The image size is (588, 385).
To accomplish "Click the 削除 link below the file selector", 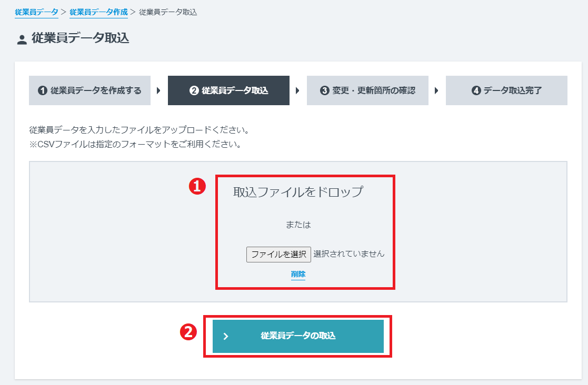I will (x=298, y=273).
